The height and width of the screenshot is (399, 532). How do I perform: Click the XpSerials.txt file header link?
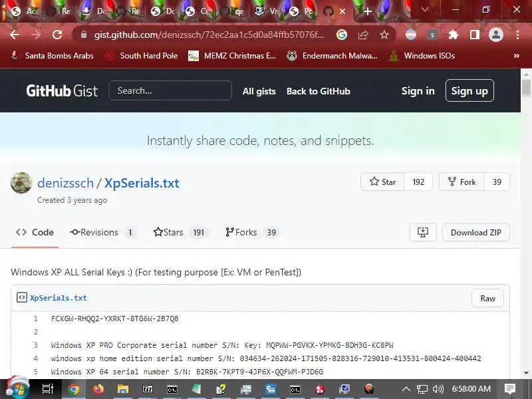(x=59, y=298)
